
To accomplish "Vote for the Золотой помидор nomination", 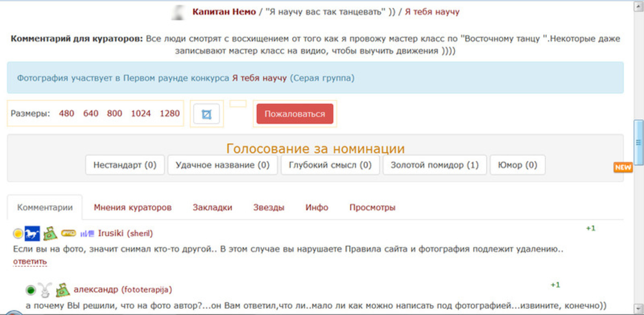I will click(x=434, y=165).
